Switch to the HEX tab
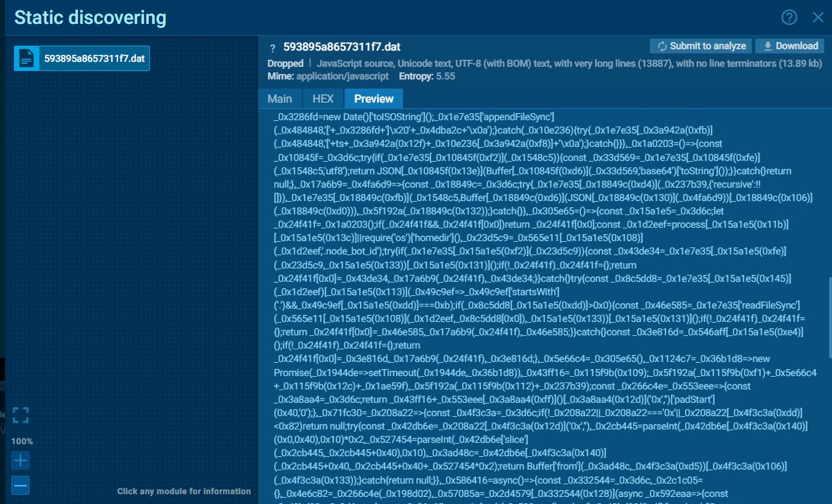The width and height of the screenshot is (832, 504). pos(323,98)
